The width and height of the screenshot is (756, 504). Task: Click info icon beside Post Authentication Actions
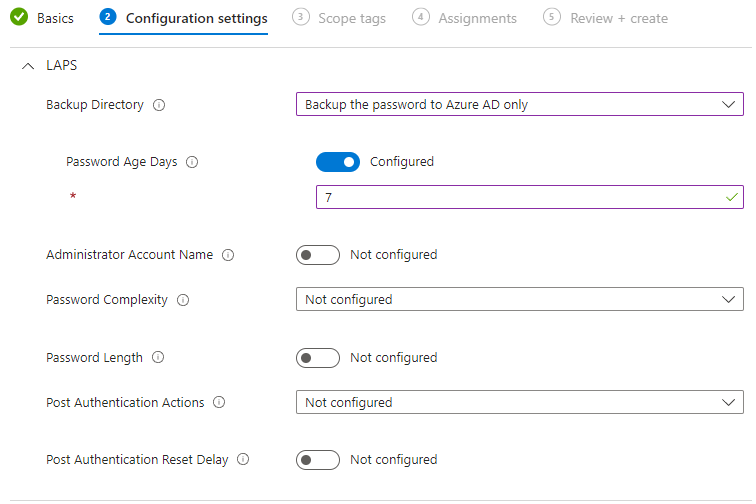tap(219, 403)
